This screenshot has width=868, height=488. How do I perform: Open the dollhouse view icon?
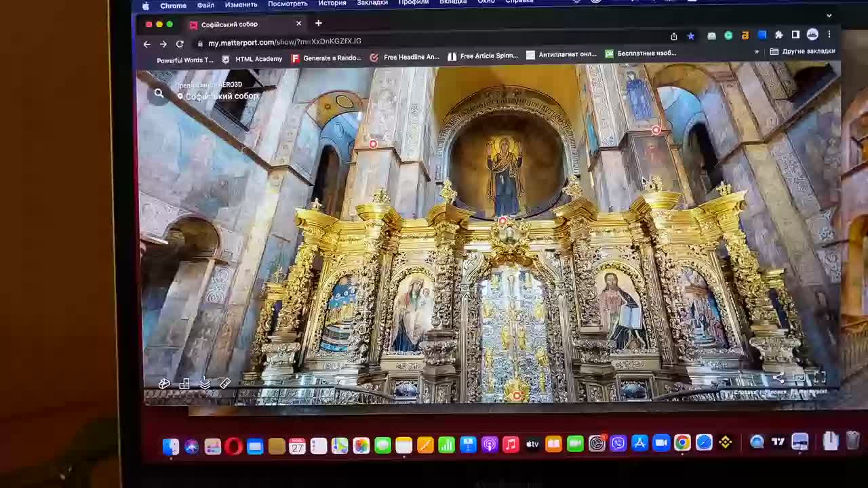164,384
